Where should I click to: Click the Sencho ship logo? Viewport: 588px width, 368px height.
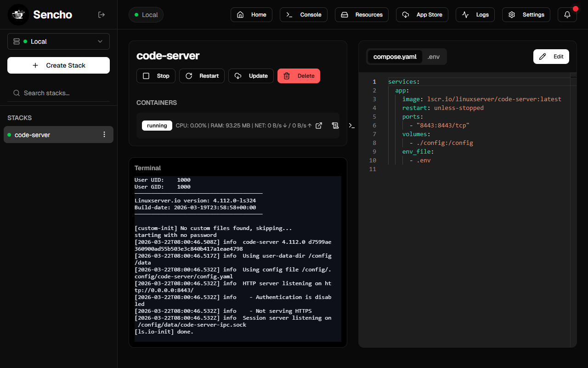(18, 15)
